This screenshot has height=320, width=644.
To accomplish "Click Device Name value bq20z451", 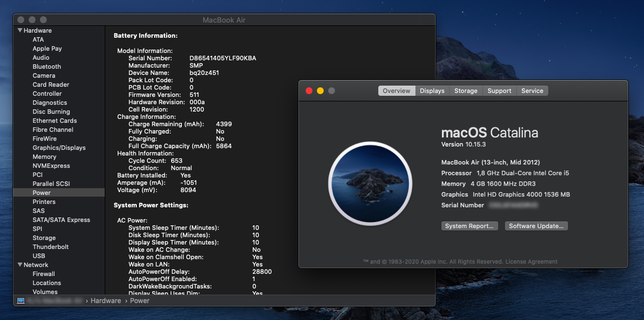I will 204,73.
